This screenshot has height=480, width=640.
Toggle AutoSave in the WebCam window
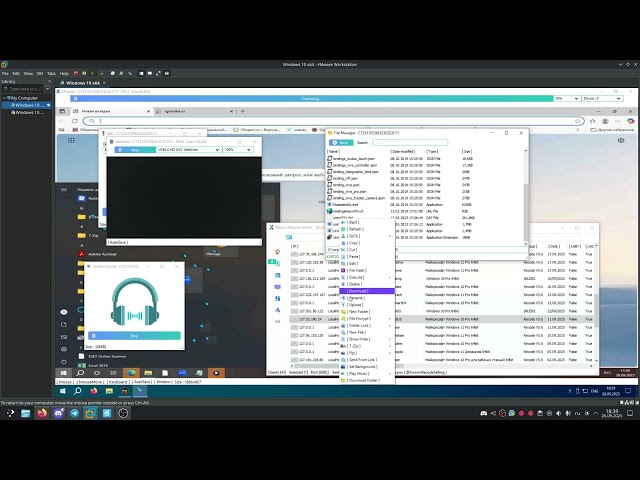(x=118, y=242)
